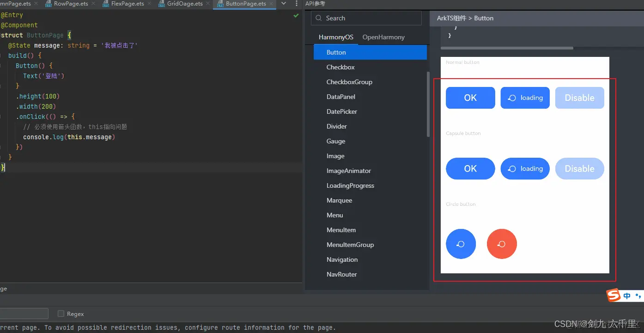Switch to the RowPage.ets editor tab

71,4
